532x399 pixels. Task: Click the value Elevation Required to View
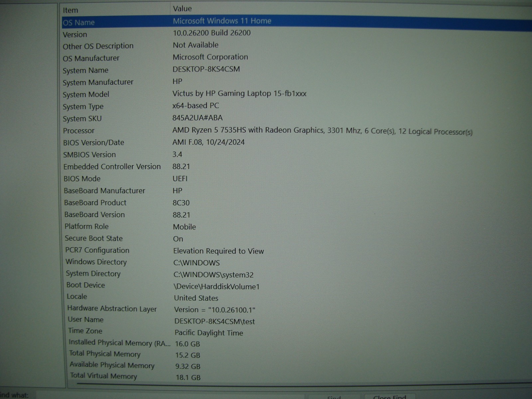point(218,251)
